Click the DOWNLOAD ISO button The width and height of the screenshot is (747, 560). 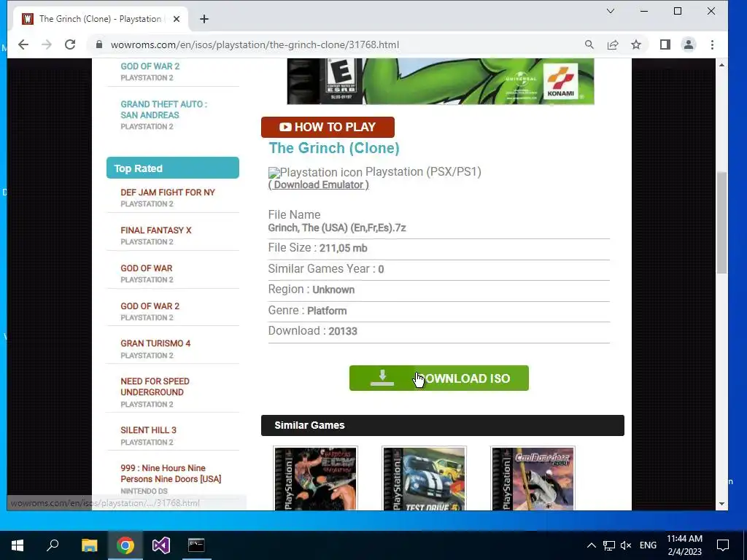438,378
